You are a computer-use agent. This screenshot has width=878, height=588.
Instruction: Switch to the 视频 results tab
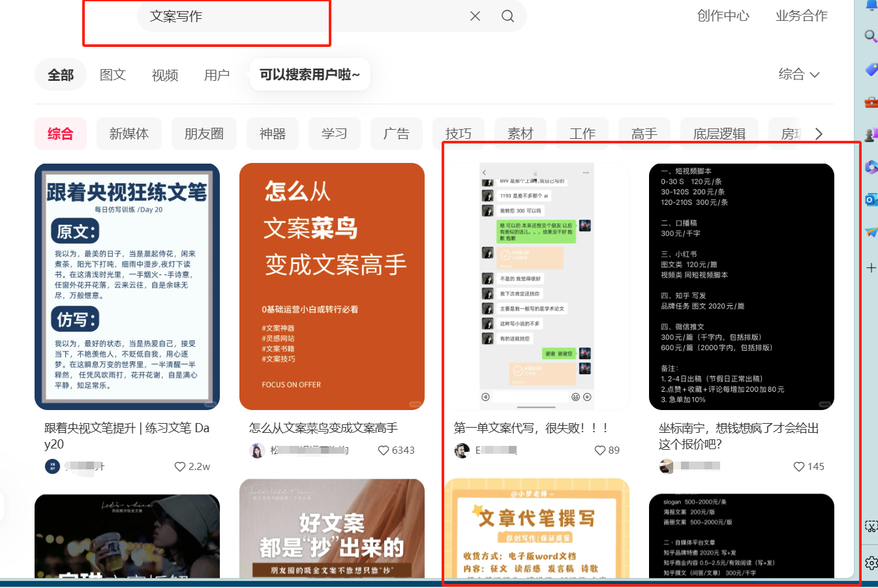tap(164, 74)
